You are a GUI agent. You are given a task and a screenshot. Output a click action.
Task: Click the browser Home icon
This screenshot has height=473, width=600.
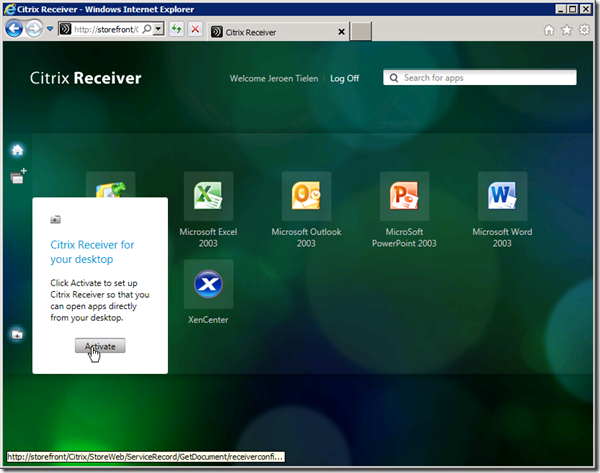pyautogui.click(x=549, y=30)
